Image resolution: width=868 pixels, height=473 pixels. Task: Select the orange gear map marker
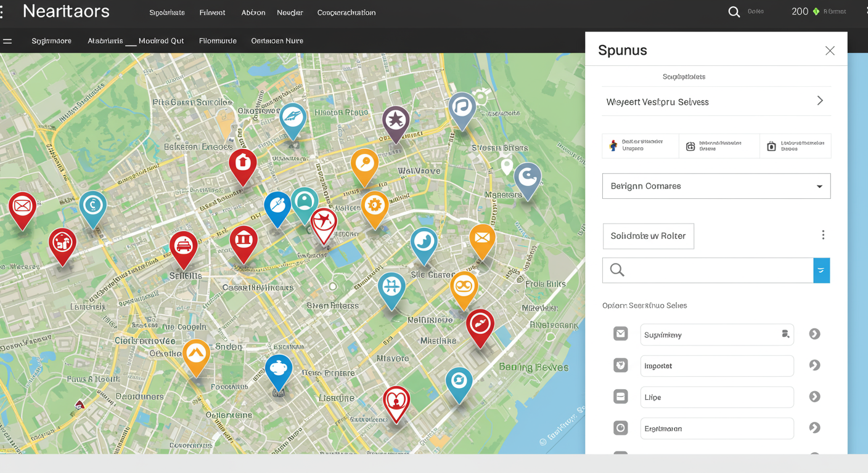coord(374,206)
